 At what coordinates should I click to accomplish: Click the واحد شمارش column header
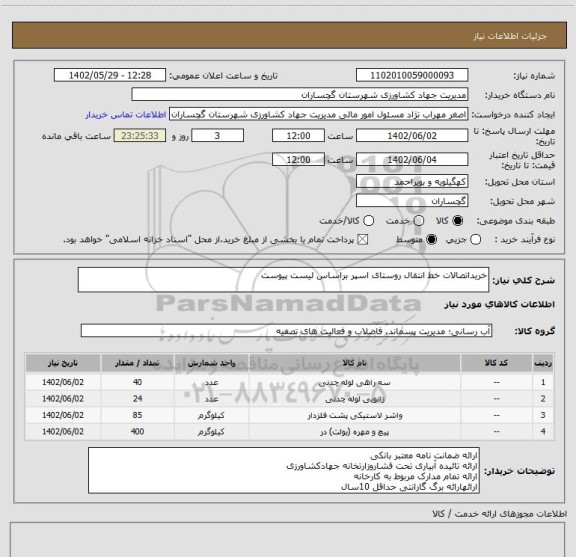click(x=212, y=363)
